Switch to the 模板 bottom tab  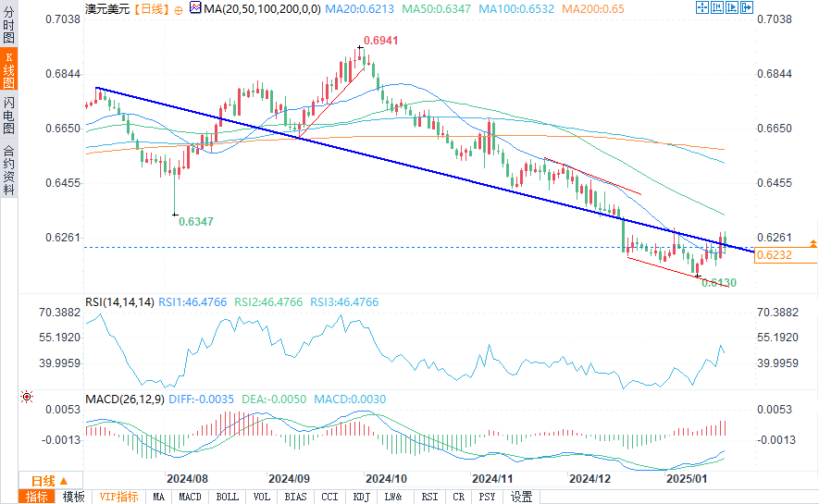click(74, 497)
